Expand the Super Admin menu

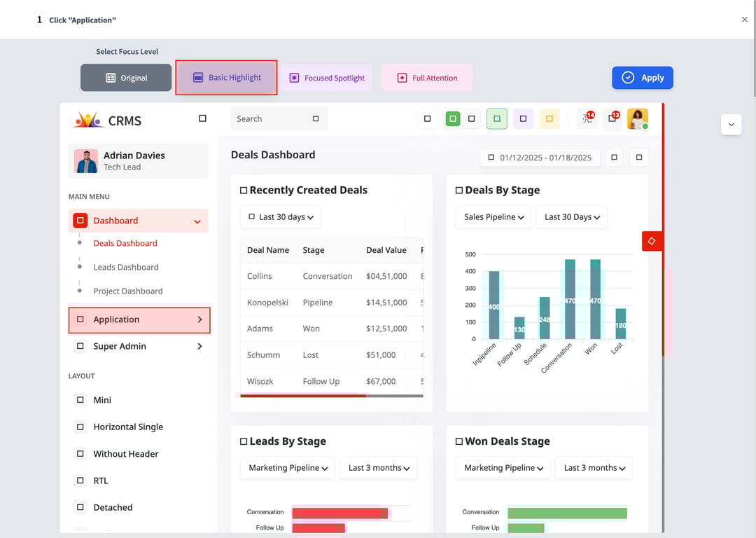click(x=139, y=346)
